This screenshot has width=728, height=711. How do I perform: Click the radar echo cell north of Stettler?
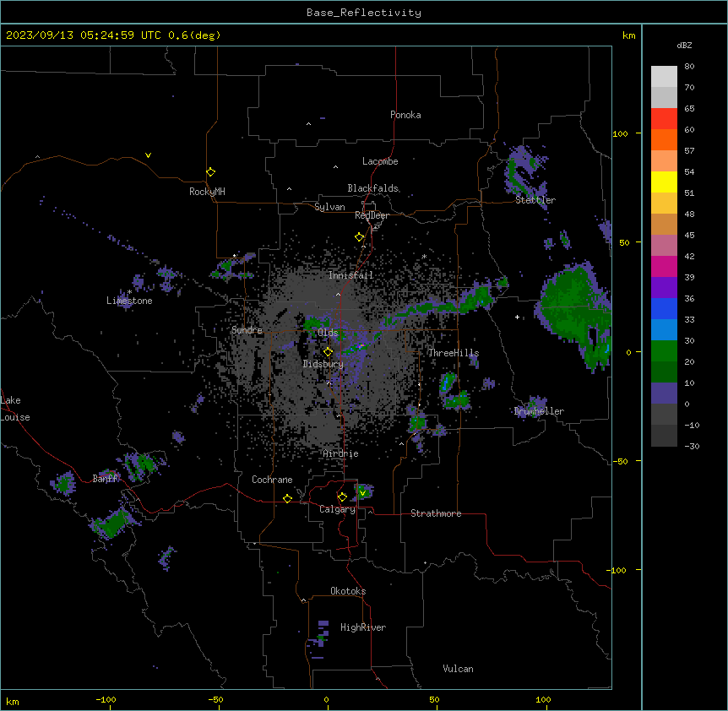click(526, 174)
